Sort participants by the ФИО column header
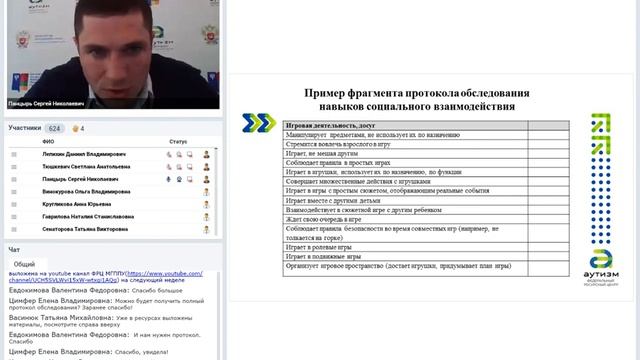The image size is (640, 360). 48,142
